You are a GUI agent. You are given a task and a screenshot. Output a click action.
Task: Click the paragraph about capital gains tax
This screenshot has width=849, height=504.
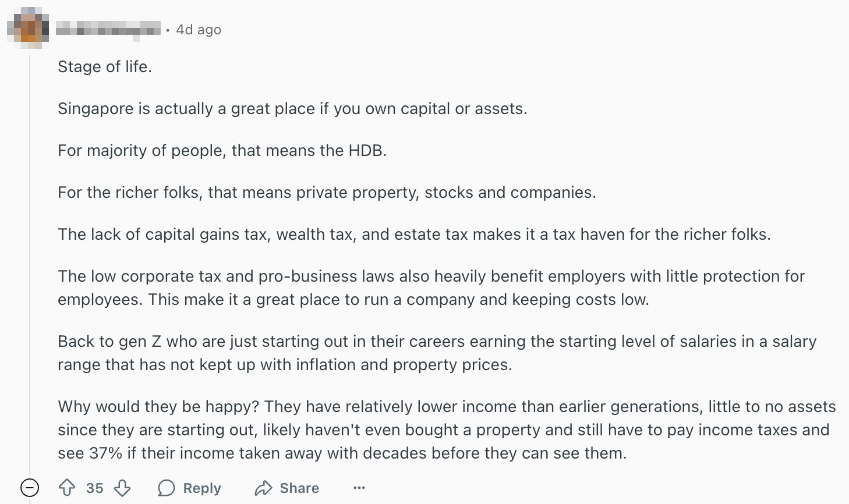[414, 235]
